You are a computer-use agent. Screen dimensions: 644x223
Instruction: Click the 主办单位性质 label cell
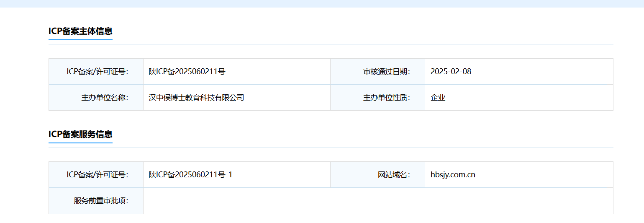pyautogui.click(x=377, y=98)
